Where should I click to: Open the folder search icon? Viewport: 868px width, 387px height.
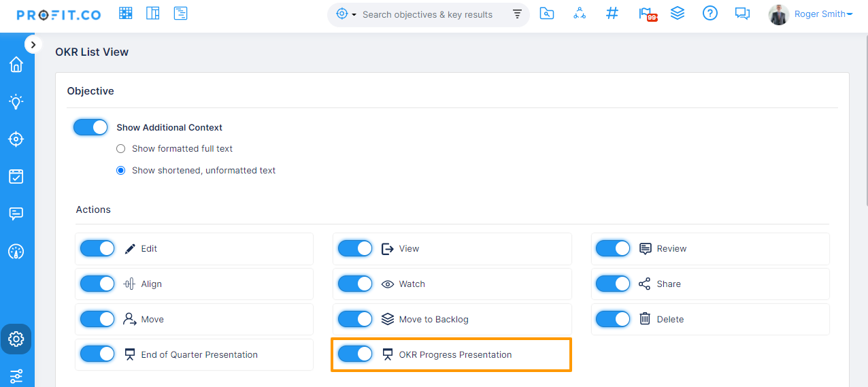[547, 14]
